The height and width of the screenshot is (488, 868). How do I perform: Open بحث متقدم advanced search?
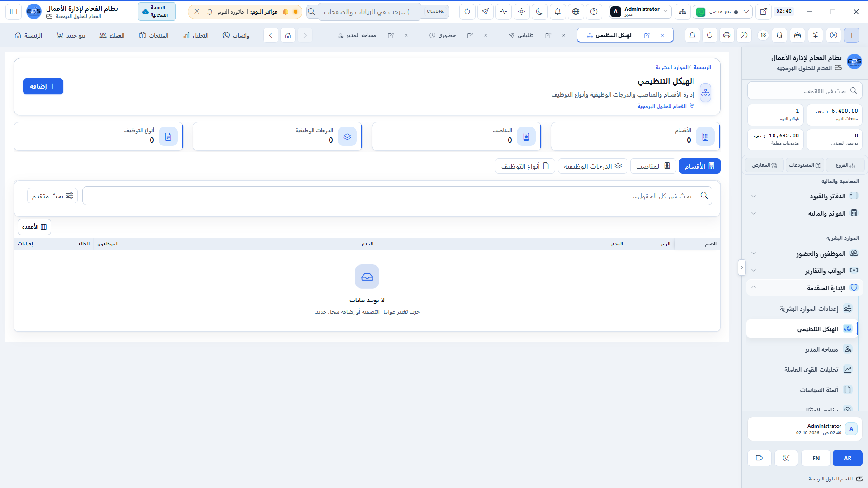pos(52,196)
